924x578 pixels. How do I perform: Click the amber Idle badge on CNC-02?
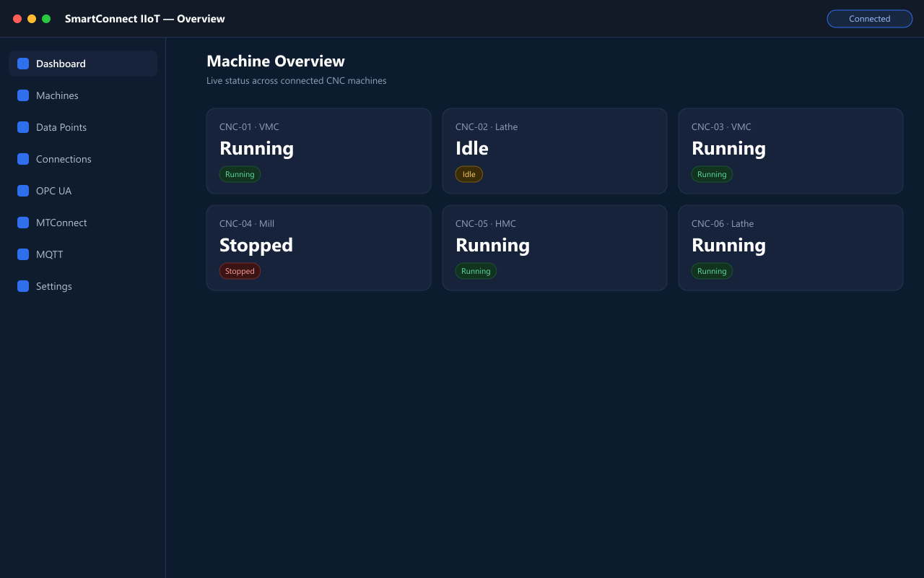pos(469,174)
